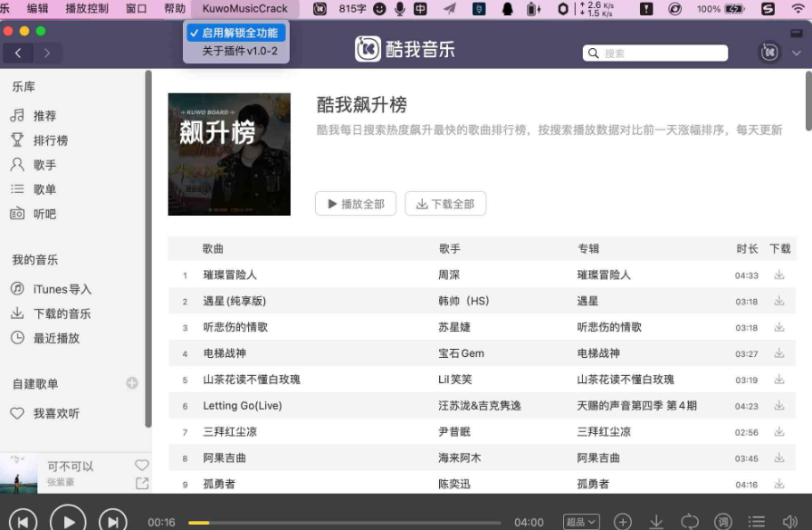The image size is (812, 530).
Task: Click the 搜索 search field
Action: point(655,53)
